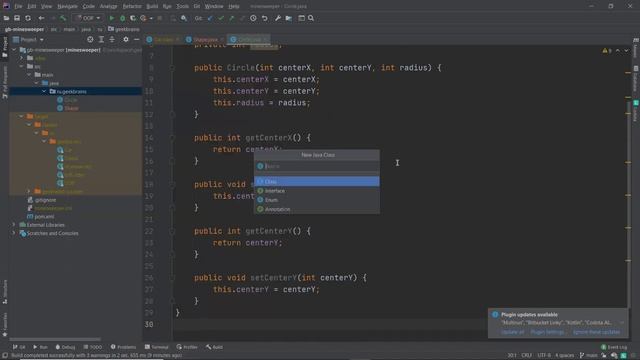The height and width of the screenshot is (360, 640).
Task: Open the Git tool window tab
Action: pyautogui.click(x=19, y=347)
